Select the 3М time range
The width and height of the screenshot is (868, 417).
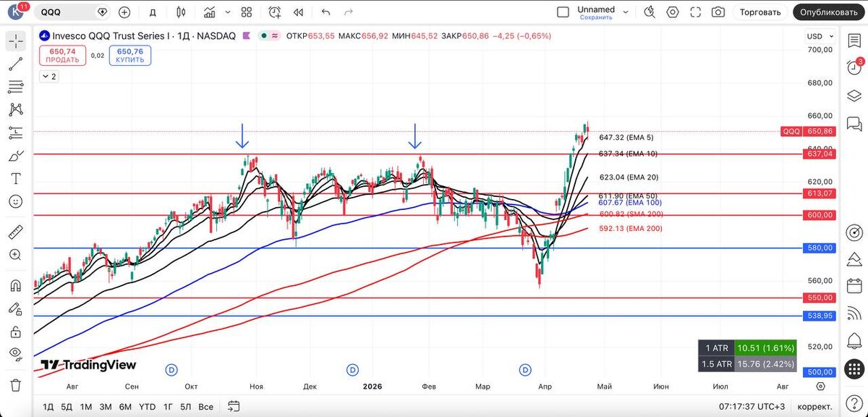[106, 406]
